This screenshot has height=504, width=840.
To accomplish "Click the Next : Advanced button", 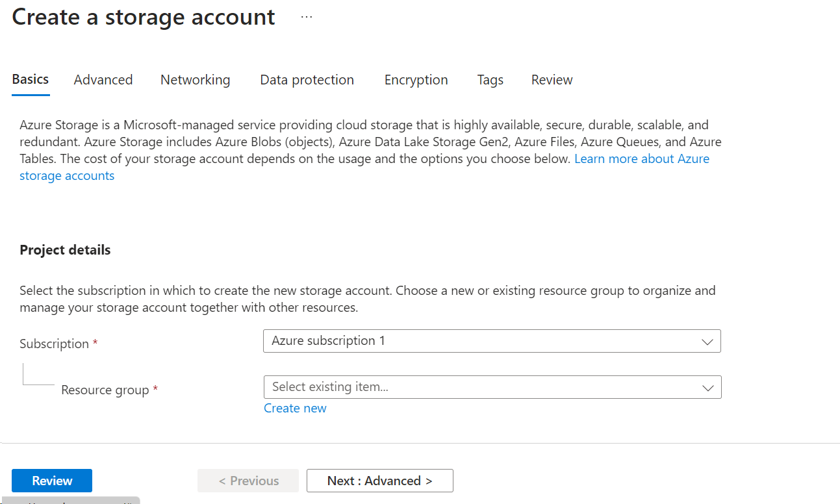I will [x=379, y=481].
